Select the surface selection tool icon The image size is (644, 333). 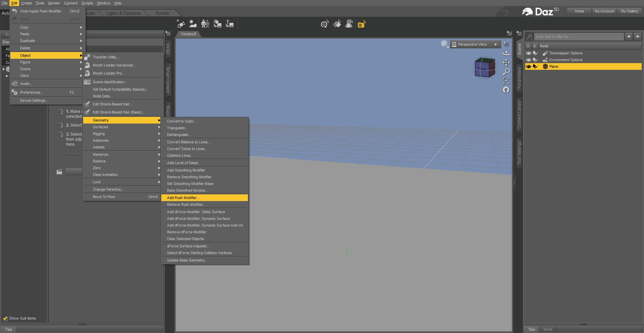click(x=337, y=24)
